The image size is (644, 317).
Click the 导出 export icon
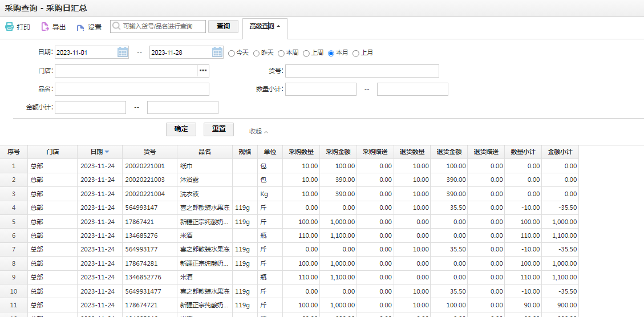pos(44,27)
